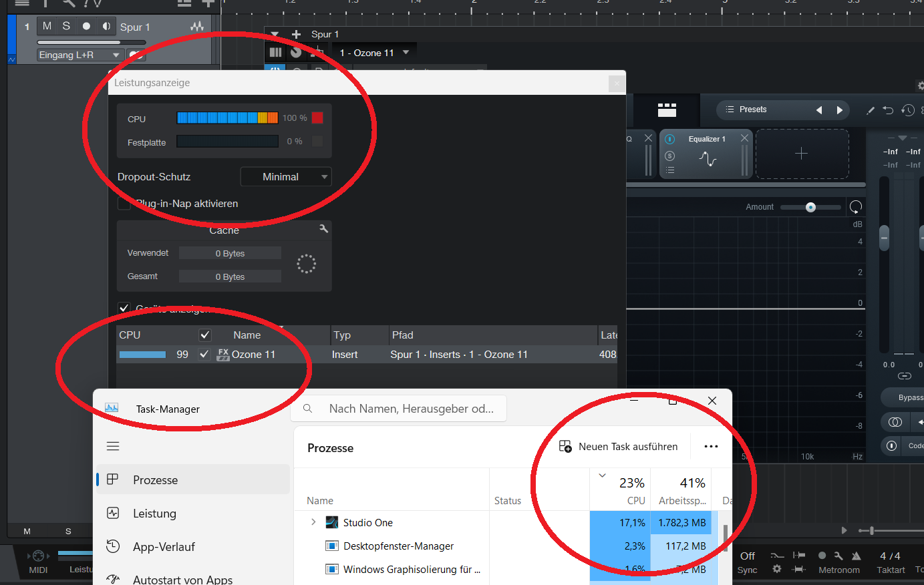This screenshot has height=585, width=924.
Task: Focus the Task-Manager search field
Action: tap(399, 409)
